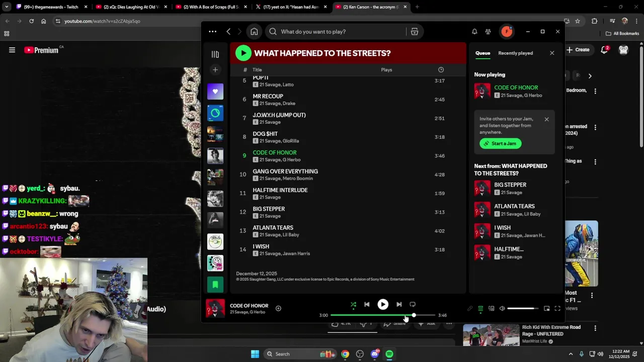The image size is (644, 362).
Task: Mute Spotify with the speaker icon
Action: tap(502, 309)
